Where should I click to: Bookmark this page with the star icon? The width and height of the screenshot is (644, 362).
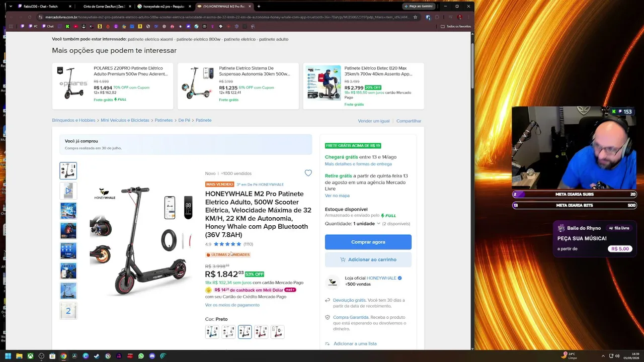tap(415, 17)
